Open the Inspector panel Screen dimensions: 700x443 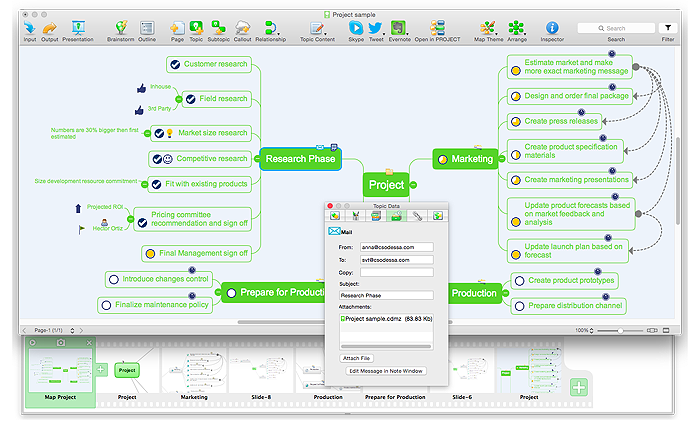tap(552, 28)
